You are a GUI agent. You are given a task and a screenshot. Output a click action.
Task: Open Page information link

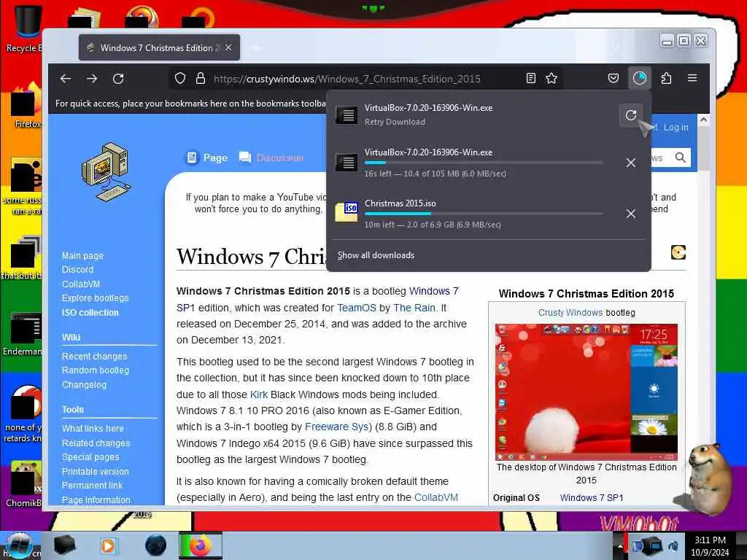click(96, 500)
